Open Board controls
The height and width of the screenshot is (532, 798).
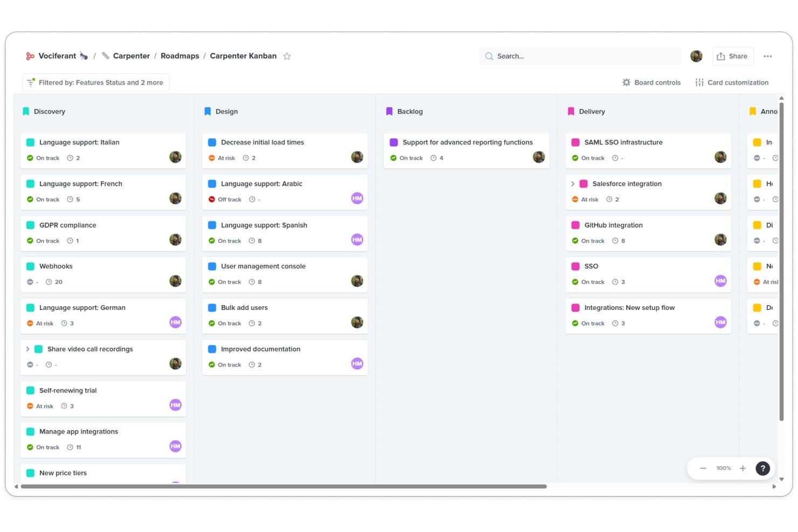[x=651, y=82]
